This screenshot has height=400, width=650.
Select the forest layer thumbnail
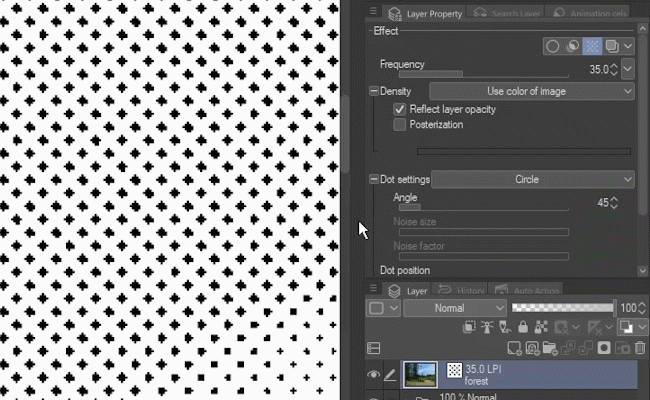(x=420, y=374)
